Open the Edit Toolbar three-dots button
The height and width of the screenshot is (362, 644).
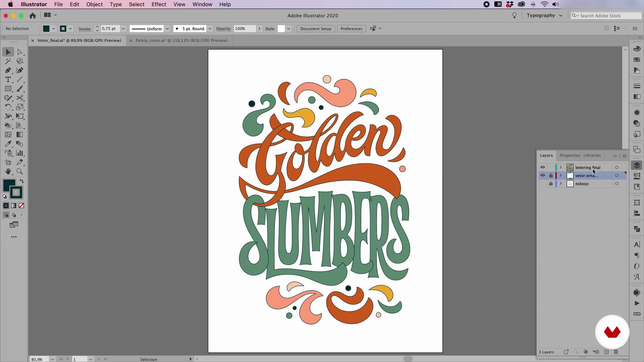pos(14,237)
